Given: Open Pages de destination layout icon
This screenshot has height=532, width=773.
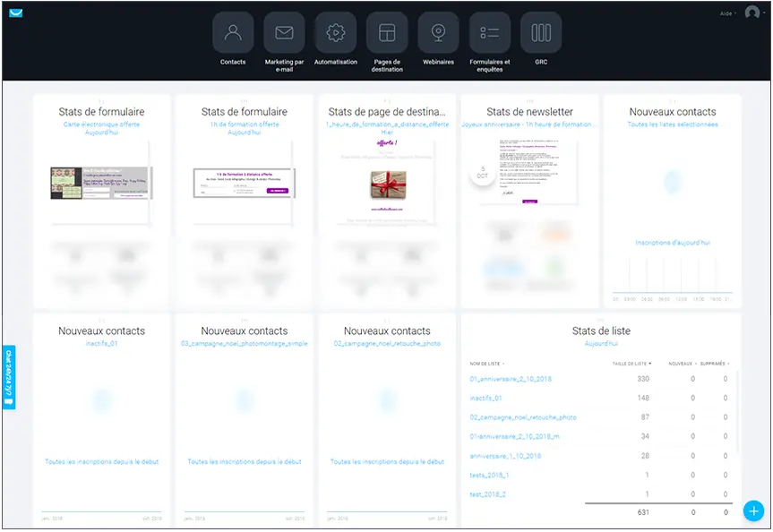Looking at the screenshot, I should click(x=387, y=32).
